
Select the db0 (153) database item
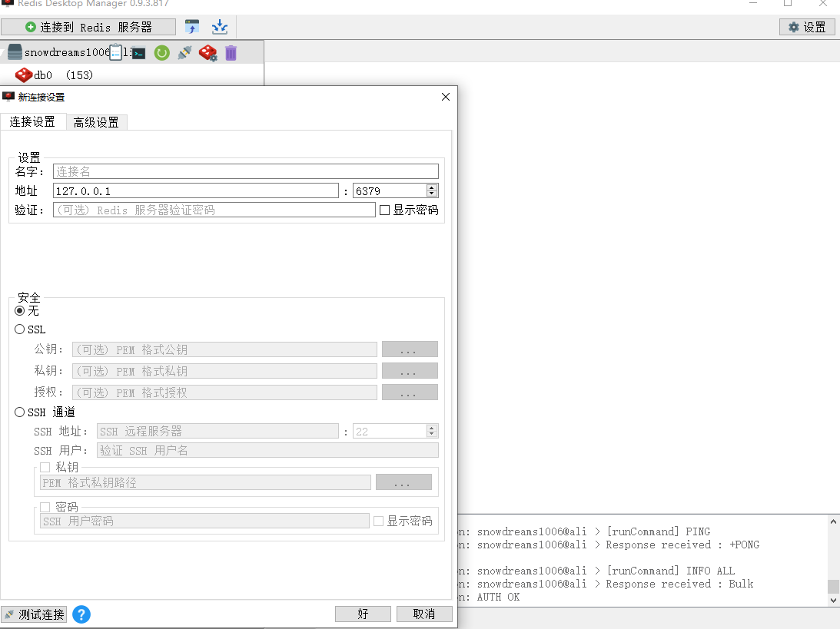click(54, 75)
